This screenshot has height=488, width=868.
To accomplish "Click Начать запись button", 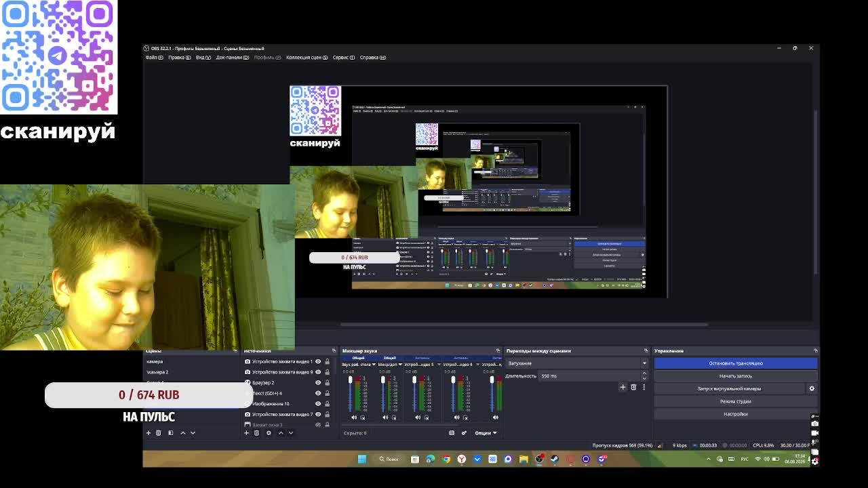I will pyautogui.click(x=736, y=376).
